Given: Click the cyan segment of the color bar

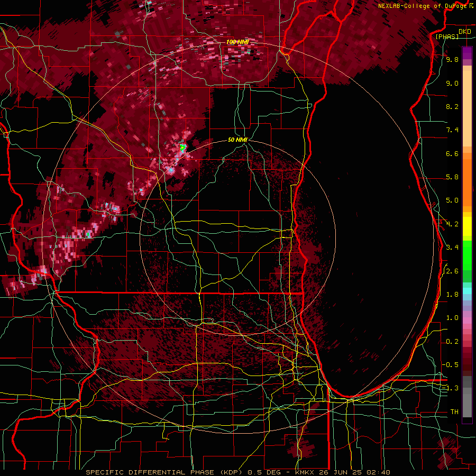Looking at the screenshot, I should point(467,291).
